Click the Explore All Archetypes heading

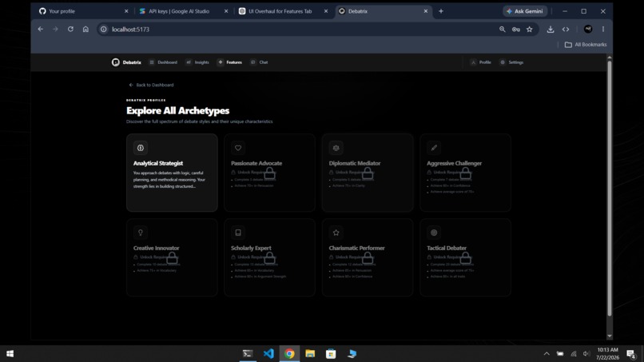pos(178,110)
